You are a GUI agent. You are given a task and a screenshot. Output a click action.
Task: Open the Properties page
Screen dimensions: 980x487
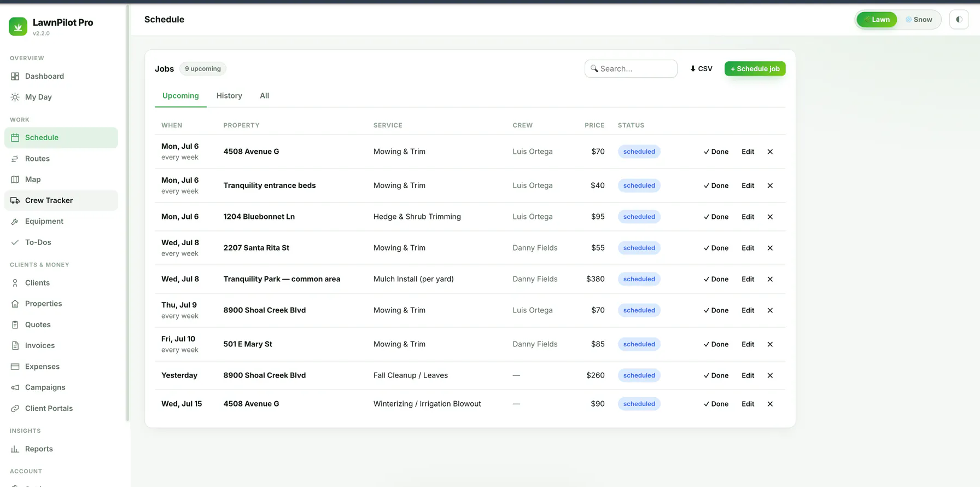pos(61,304)
